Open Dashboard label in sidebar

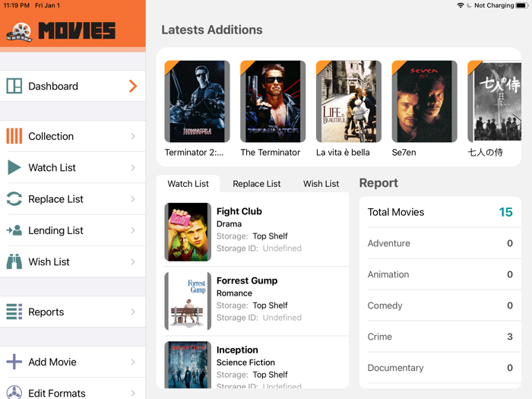click(x=53, y=86)
